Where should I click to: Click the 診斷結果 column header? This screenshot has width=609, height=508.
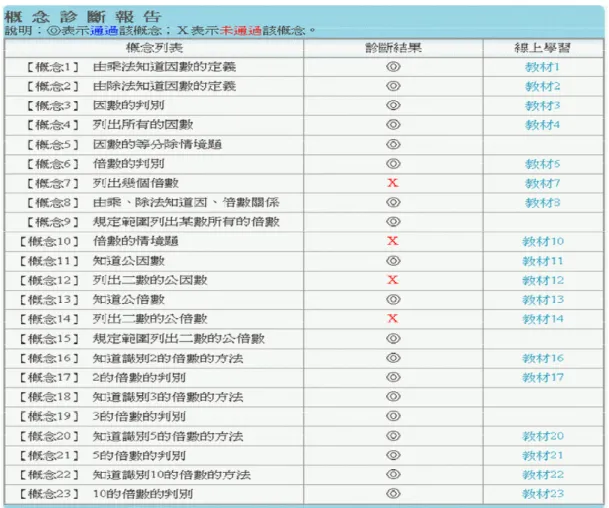point(393,48)
